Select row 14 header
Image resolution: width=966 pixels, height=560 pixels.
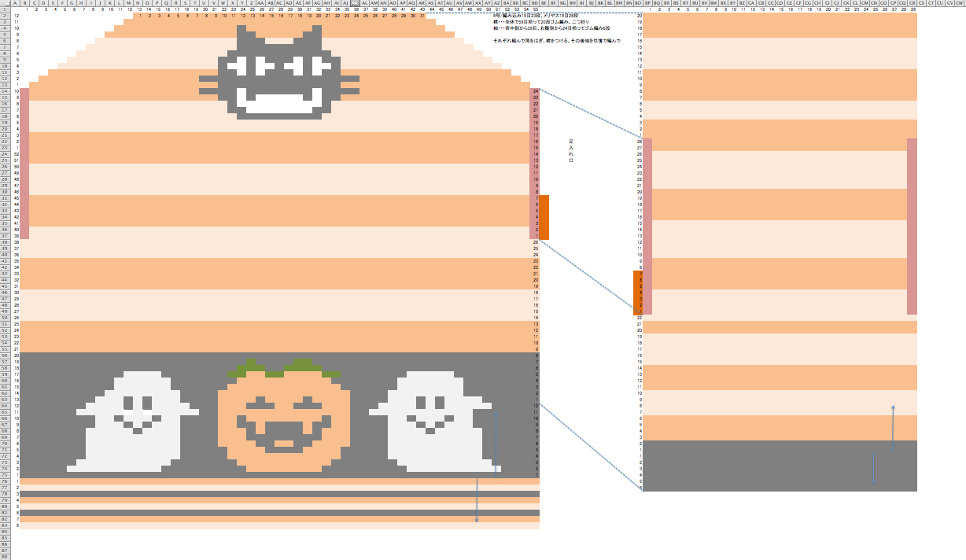point(5,91)
